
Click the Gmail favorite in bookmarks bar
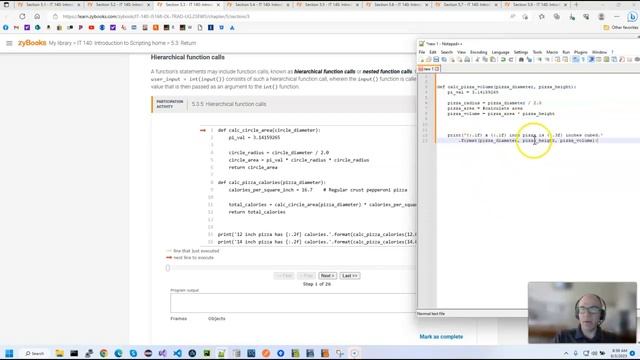click(x=16, y=27)
